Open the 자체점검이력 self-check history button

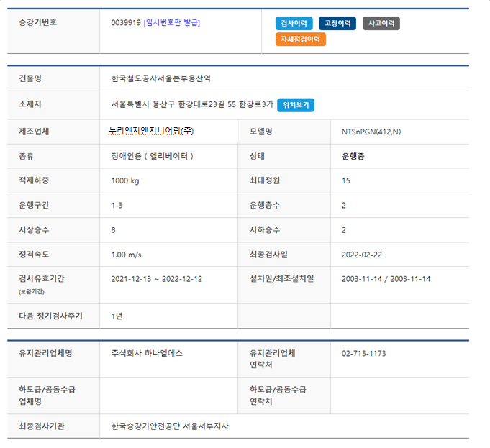pos(300,40)
